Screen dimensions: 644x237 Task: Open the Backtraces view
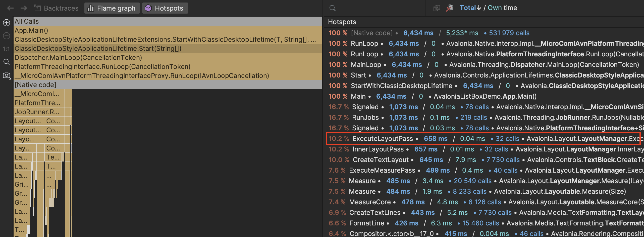(56, 8)
